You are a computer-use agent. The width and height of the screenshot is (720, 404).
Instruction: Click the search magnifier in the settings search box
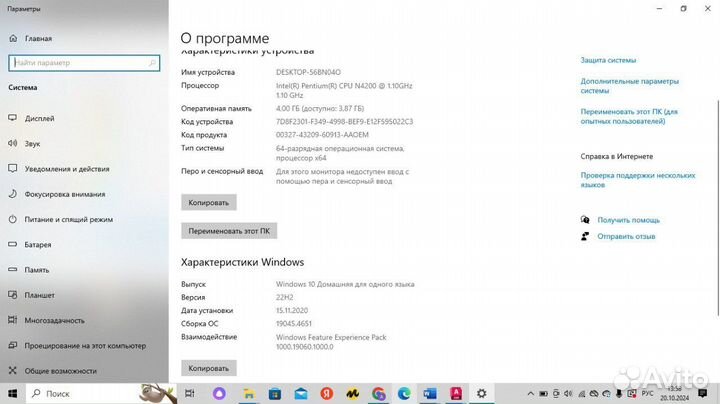coord(152,63)
